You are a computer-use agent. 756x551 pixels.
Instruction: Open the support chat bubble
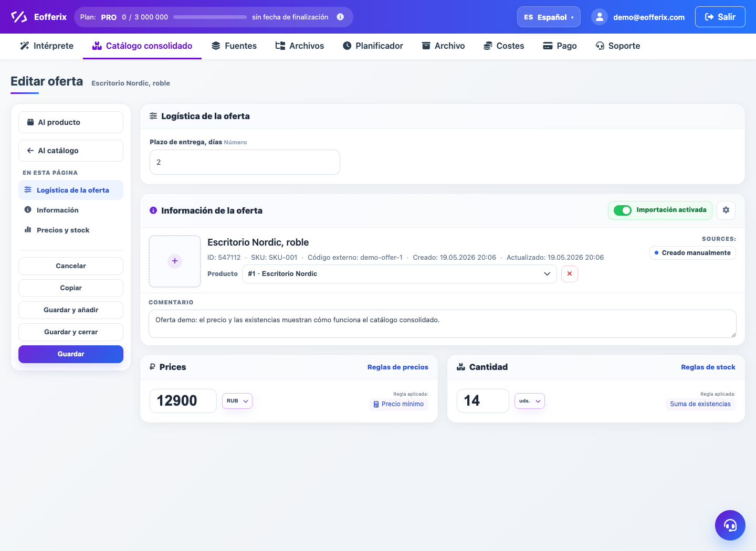point(730,525)
